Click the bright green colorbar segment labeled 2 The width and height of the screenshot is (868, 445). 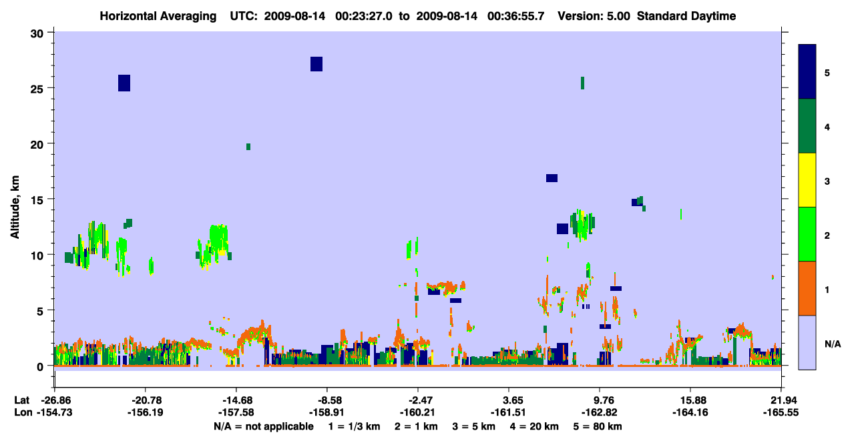[x=807, y=234]
